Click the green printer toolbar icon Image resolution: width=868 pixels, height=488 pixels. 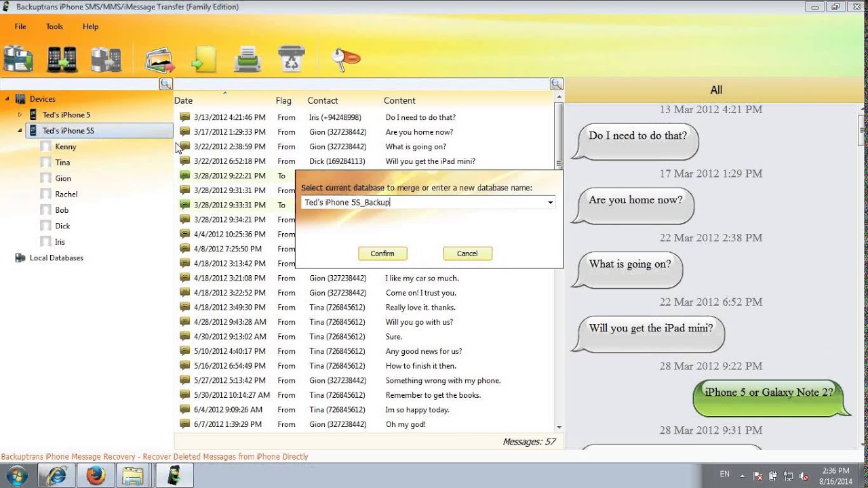point(248,60)
